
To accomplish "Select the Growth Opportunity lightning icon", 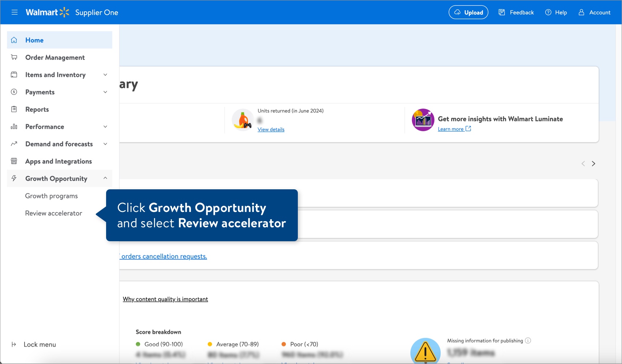I will [x=14, y=178].
